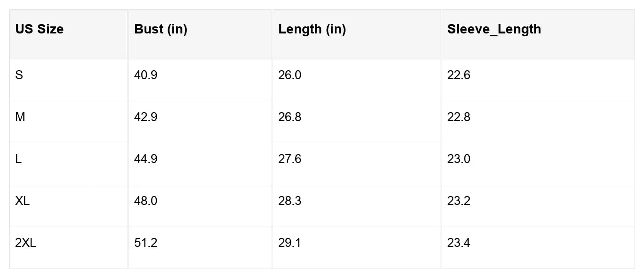
Task: Select the size M row label
Action: tap(20, 117)
